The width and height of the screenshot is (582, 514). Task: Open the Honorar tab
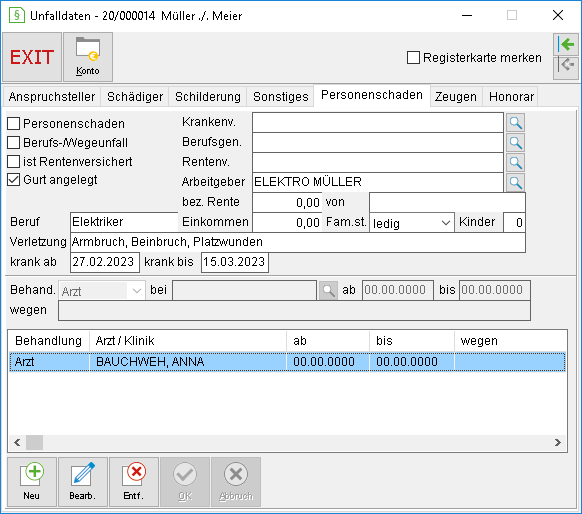[x=511, y=97]
